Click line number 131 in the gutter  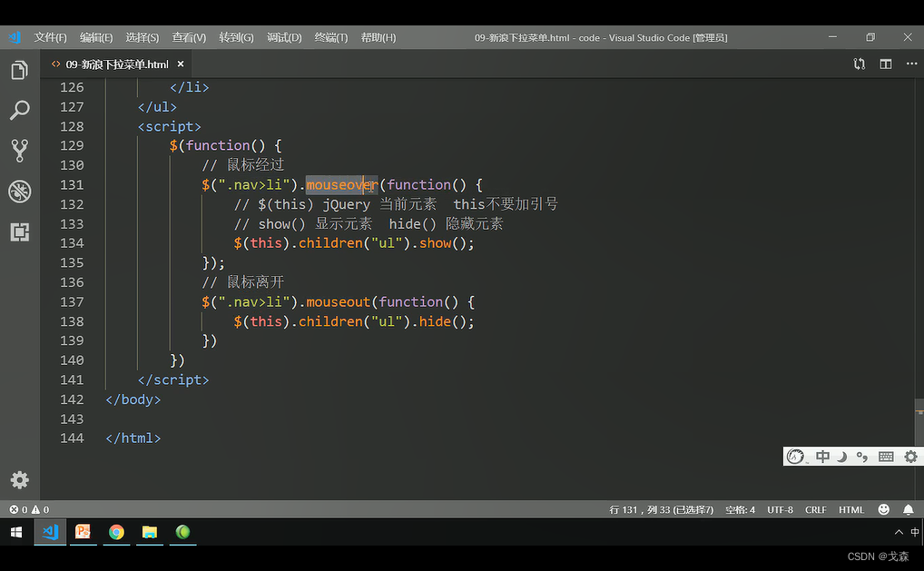tap(72, 185)
